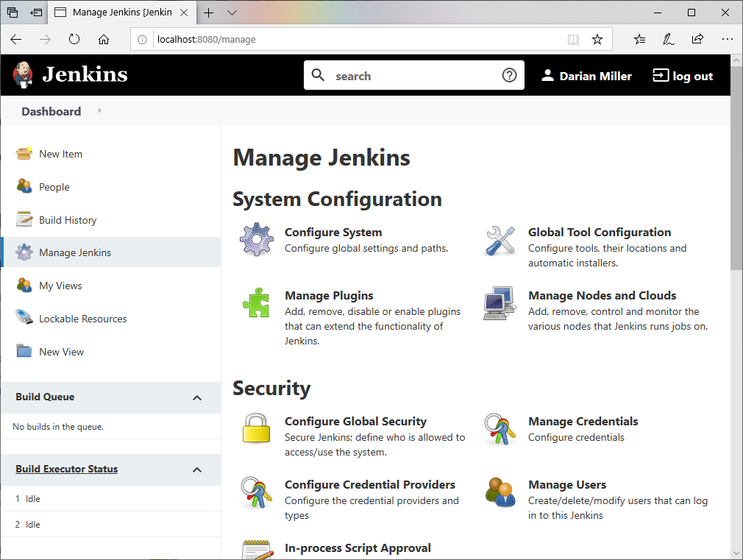The image size is (743, 560).
Task: Click the search help question mark
Action: click(x=509, y=75)
